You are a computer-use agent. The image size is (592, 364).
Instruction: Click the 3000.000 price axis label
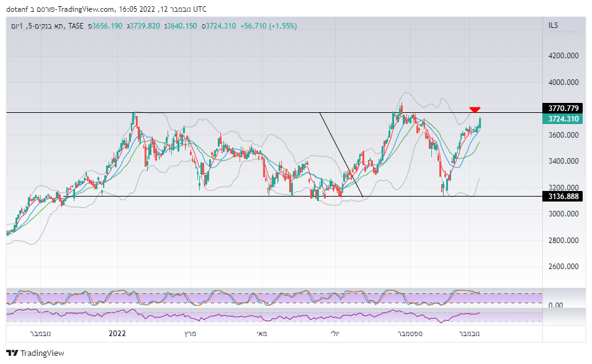pos(563,214)
